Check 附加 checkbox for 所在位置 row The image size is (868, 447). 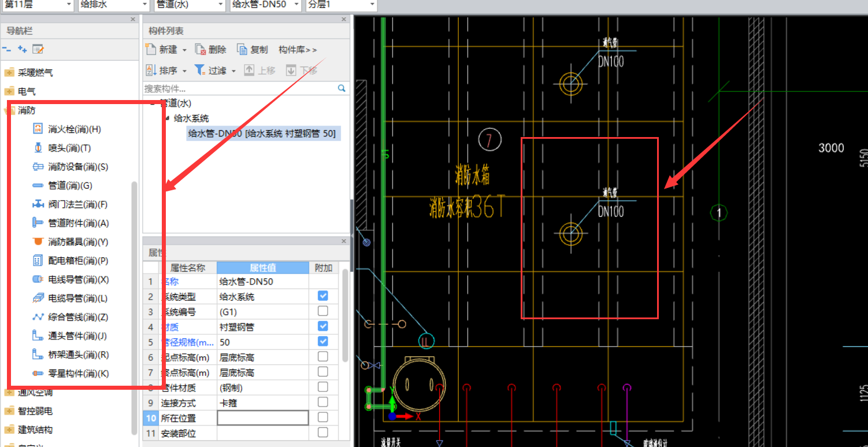coord(323,417)
